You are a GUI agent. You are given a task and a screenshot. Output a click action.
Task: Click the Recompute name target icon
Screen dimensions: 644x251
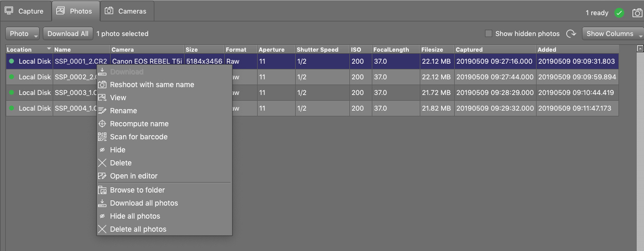102,124
